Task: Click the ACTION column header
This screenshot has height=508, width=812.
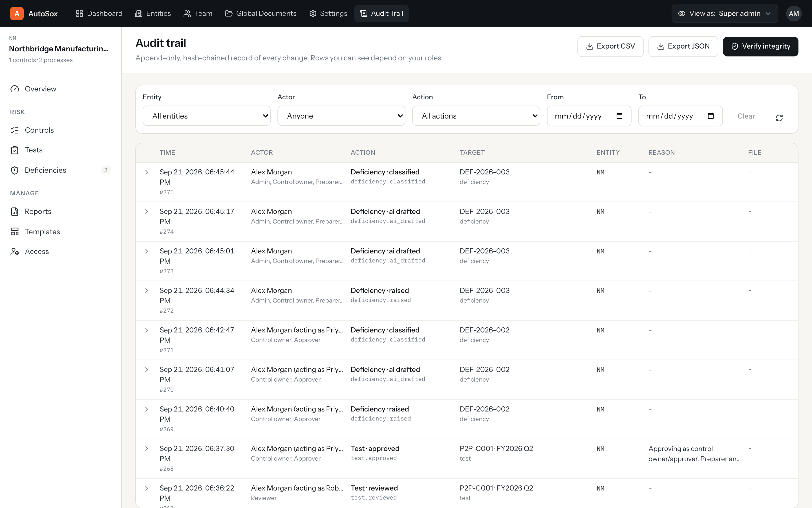Action: click(363, 152)
